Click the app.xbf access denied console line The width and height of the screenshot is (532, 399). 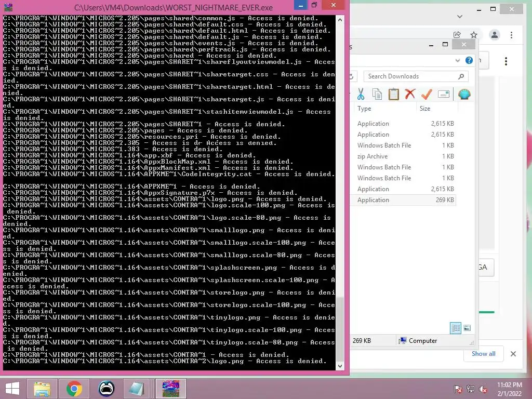[x=129, y=155]
